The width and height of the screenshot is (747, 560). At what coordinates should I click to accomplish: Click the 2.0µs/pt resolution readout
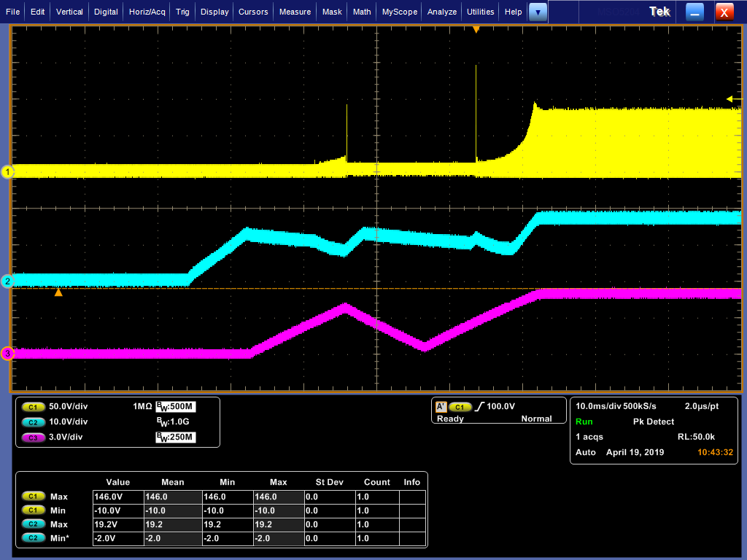click(x=702, y=407)
